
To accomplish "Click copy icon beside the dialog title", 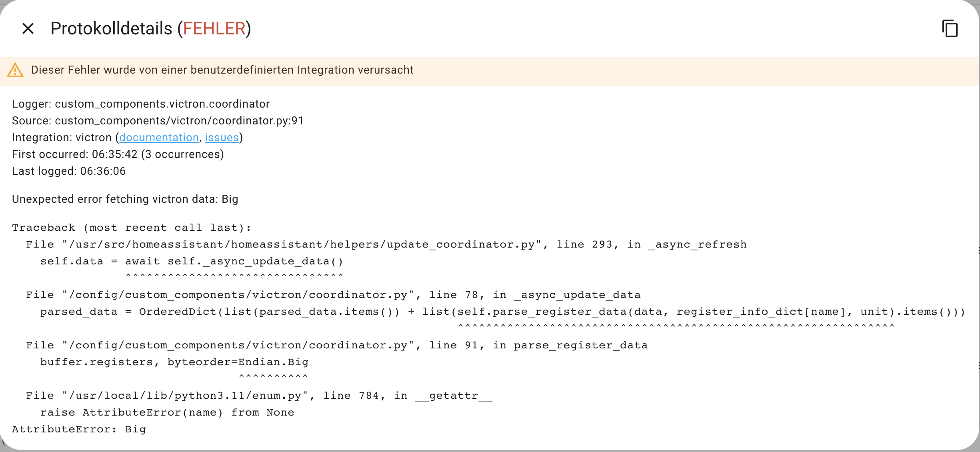I will (x=950, y=28).
